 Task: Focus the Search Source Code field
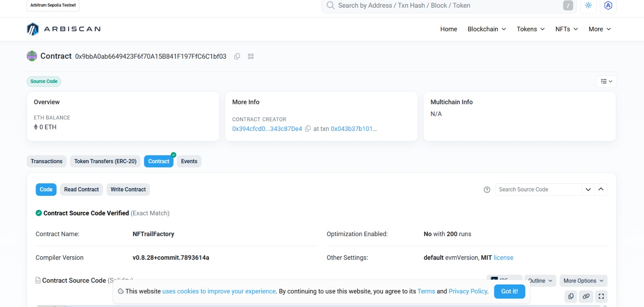pyautogui.click(x=539, y=189)
